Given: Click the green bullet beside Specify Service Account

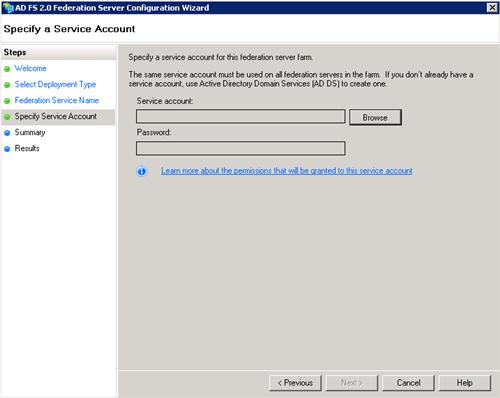Looking at the screenshot, I should 7,117.
